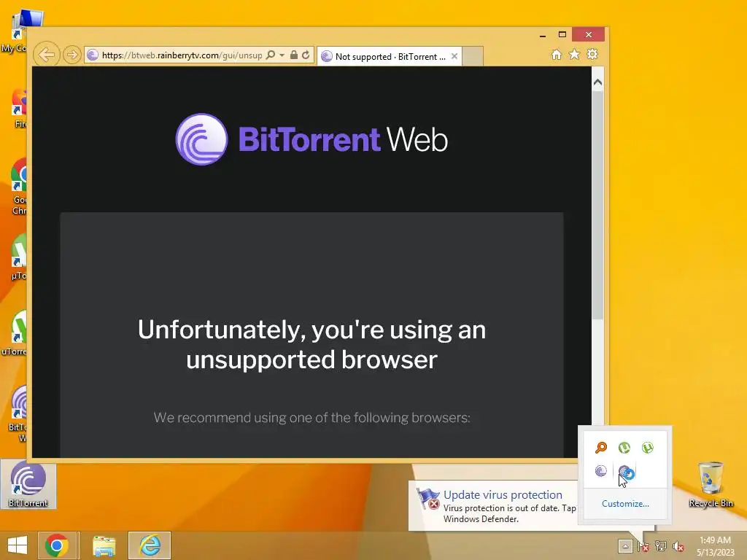The width and height of the screenshot is (747, 560).
Task: Collapse the hidden tray icons arrow
Action: pyautogui.click(x=625, y=545)
